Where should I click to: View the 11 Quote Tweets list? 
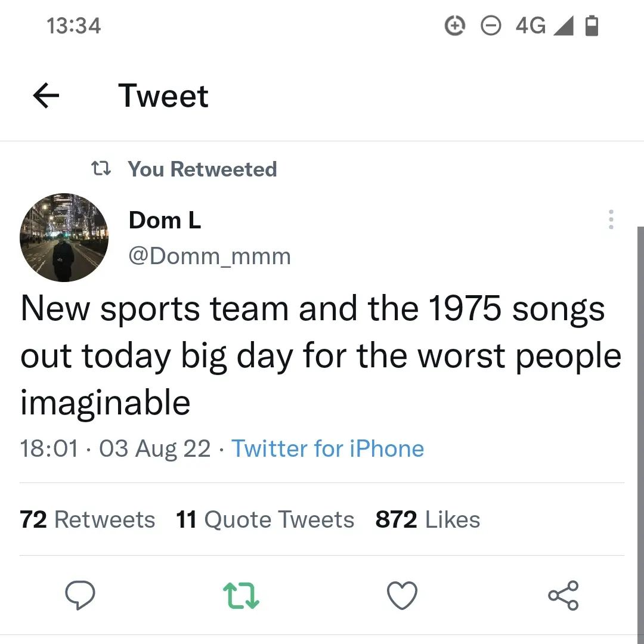pos(265,519)
